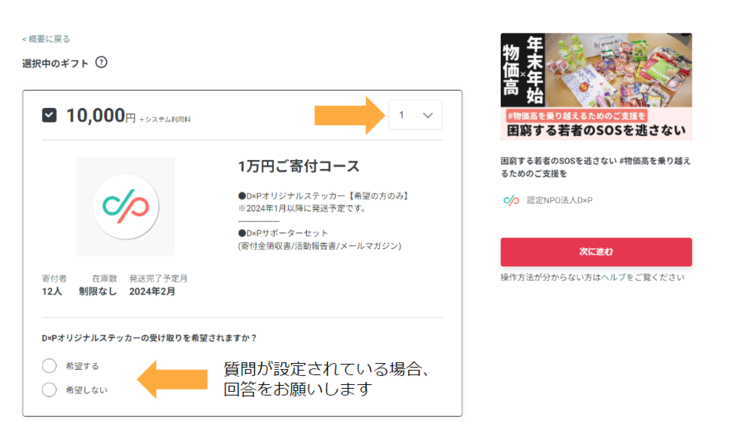Go back via the 概要に戻る link

46,39
